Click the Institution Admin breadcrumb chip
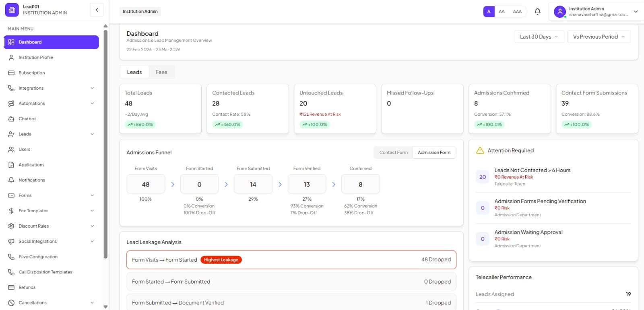This screenshot has width=644, height=310. pos(140,11)
